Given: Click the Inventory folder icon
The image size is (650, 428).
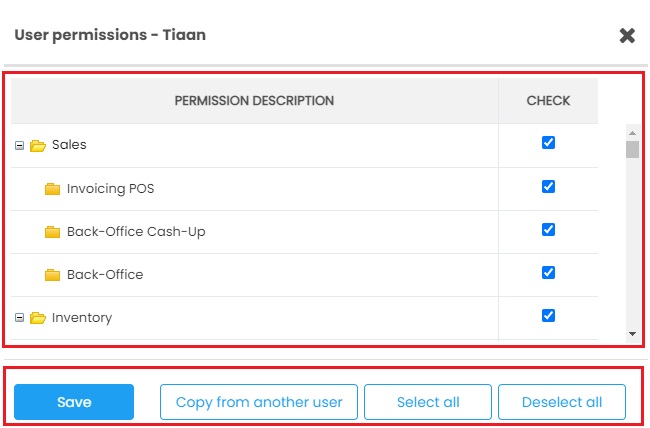Looking at the screenshot, I should (x=38, y=318).
